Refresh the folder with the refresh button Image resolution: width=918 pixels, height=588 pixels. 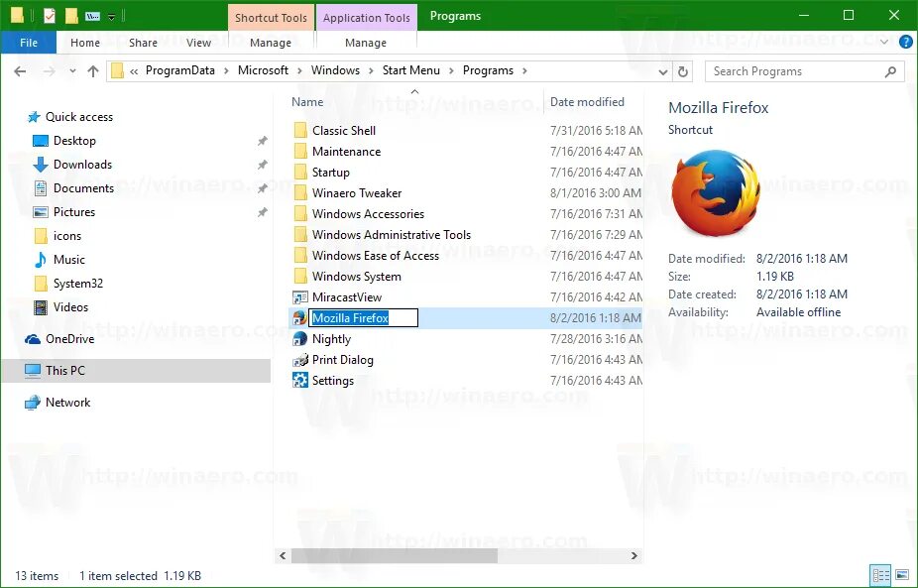683,71
